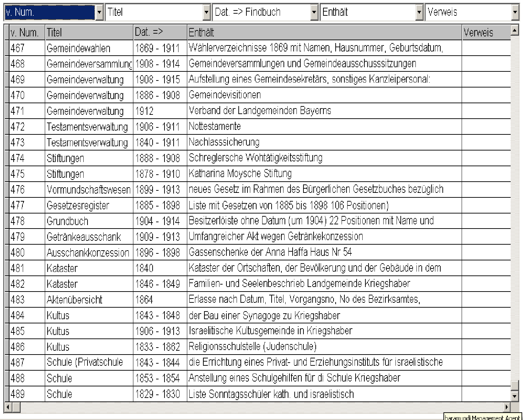
Task: Select record number 480 cell
Action: click(27, 252)
